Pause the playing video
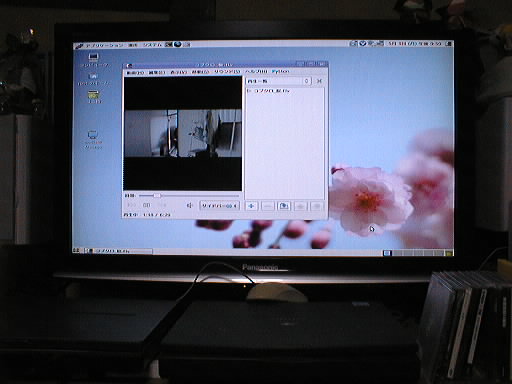The width and height of the screenshot is (512, 384). point(147,205)
